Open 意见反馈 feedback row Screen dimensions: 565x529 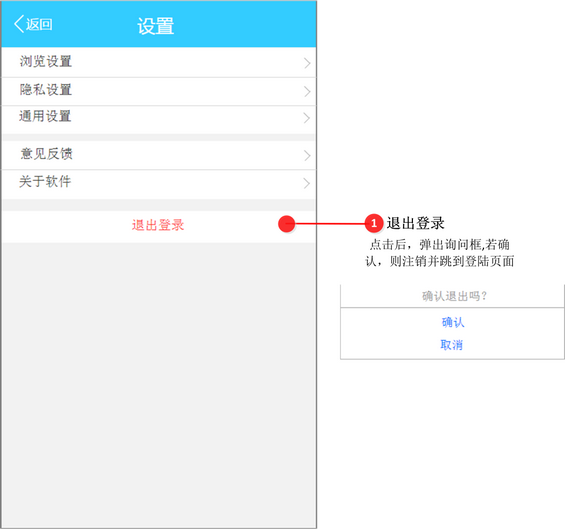(x=159, y=155)
